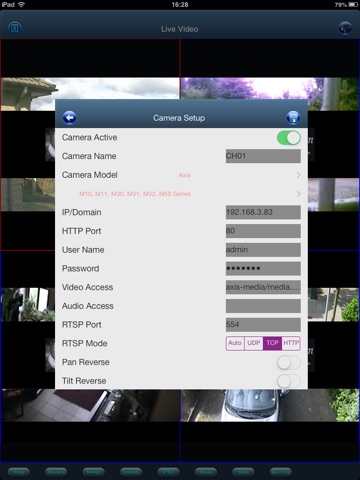Tap the top-left Live Video menu icon
This screenshot has width=360, height=480.
[14, 28]
